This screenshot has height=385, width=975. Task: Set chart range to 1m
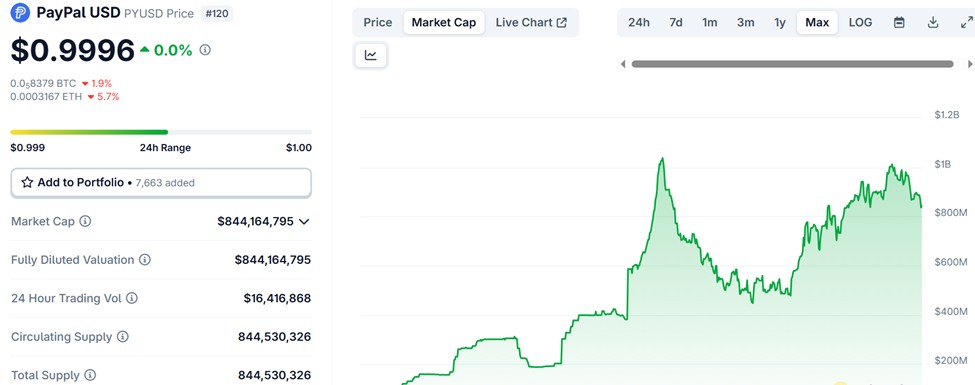pos(709,22)
